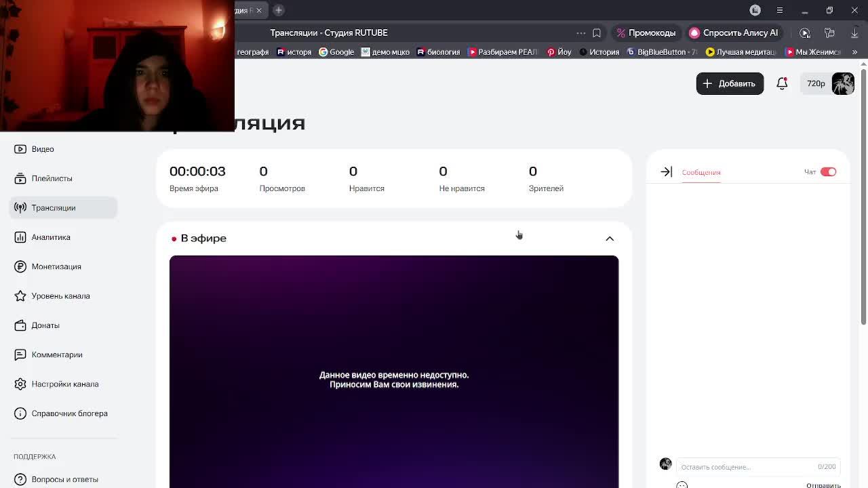Open the browser hamburger menu
The height and width of the screenshot is (488, 868).
(x=780, y=10)
